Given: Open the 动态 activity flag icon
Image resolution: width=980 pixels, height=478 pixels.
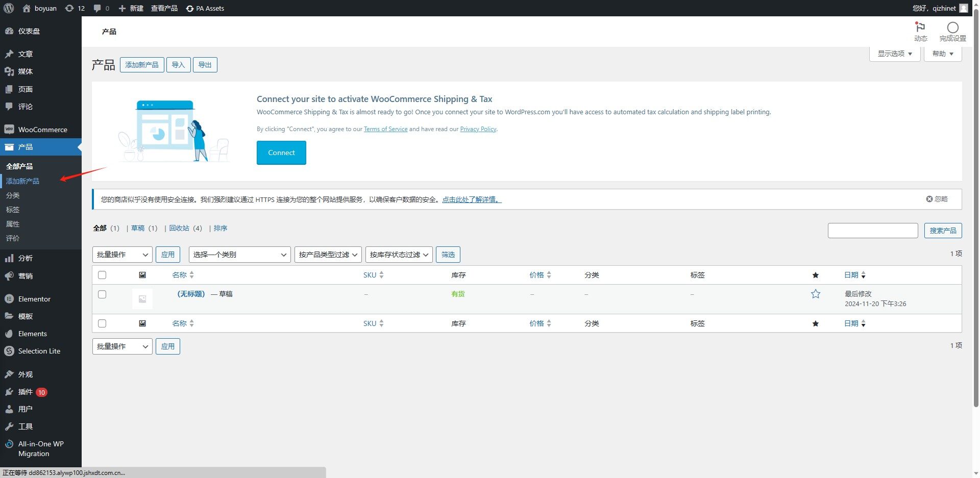Looking at the screenshot, I should 920,28.
